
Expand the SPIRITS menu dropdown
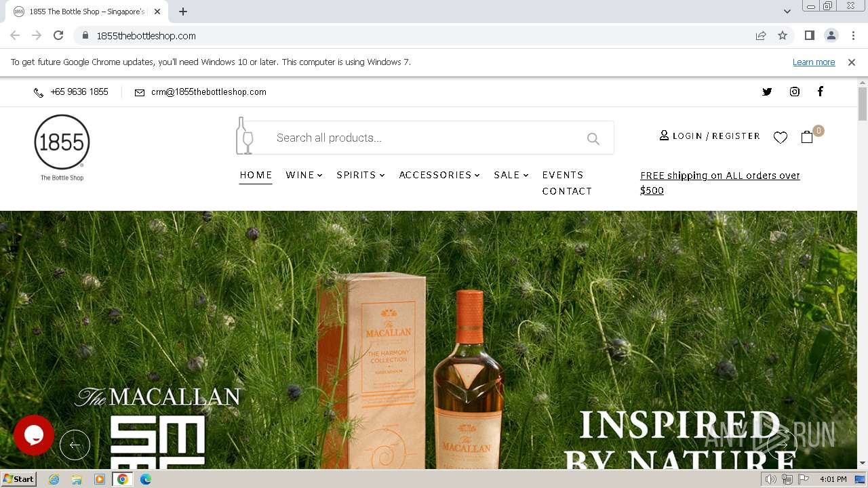tap(361, 175)
